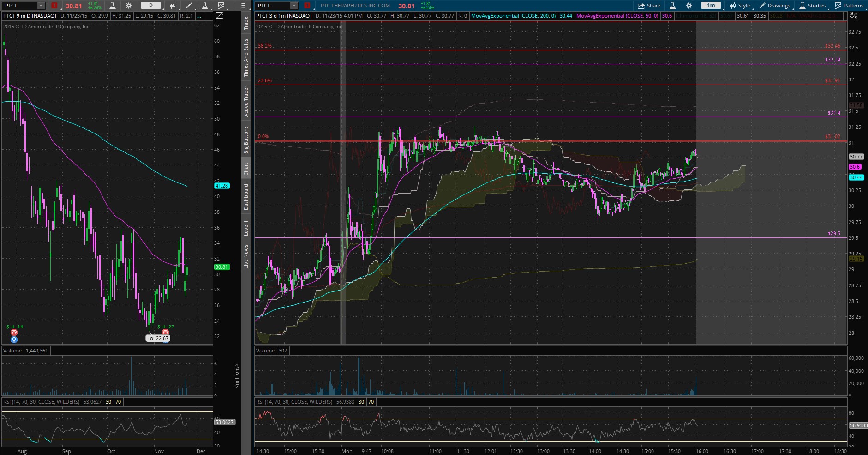Image resolution: width=868 pixels, height=455 pixels.
Task: Click the cyan 41.28 price bubble on left axis
Action: pyautogui.click(x=221, y=186)
